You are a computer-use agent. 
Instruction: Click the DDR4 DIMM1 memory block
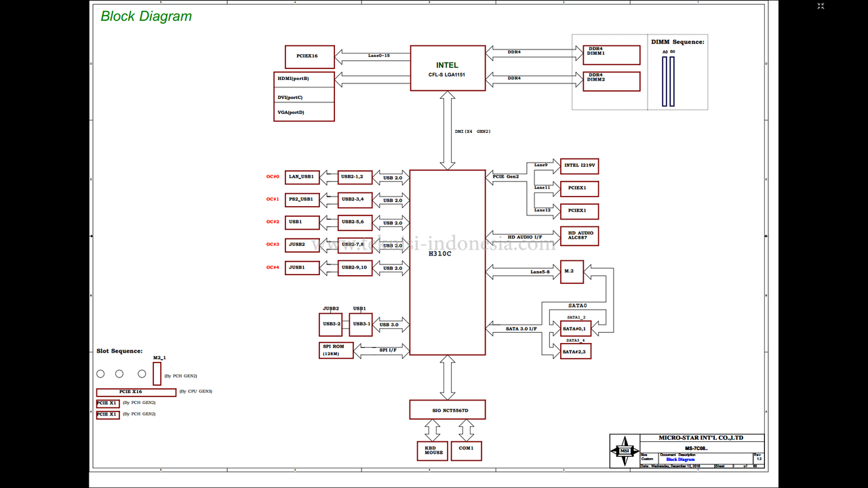[612, 55]
